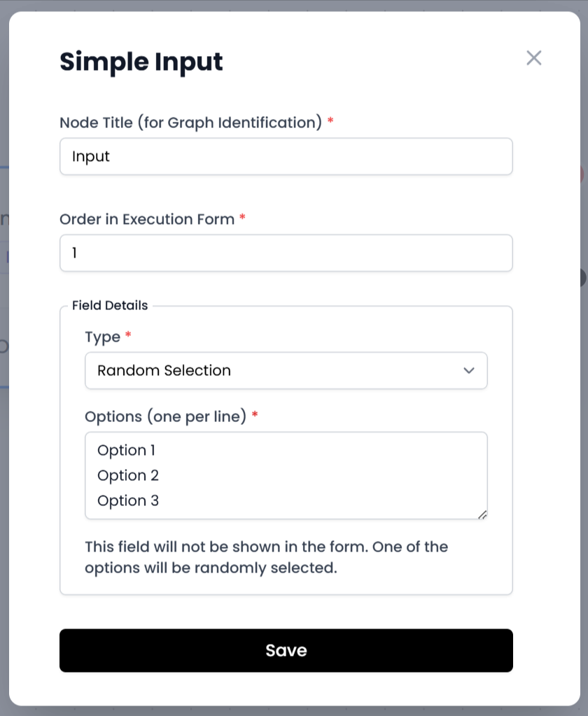The image size is (588, 716).
Task: Click the 'Options (one per line)' label
Action: coord(165,416)
